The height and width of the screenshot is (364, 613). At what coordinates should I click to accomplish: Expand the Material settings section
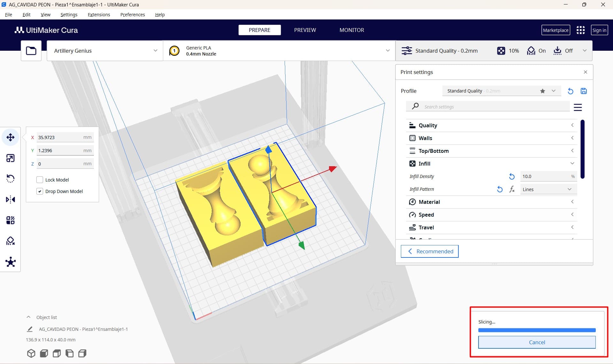click(491, 202)
